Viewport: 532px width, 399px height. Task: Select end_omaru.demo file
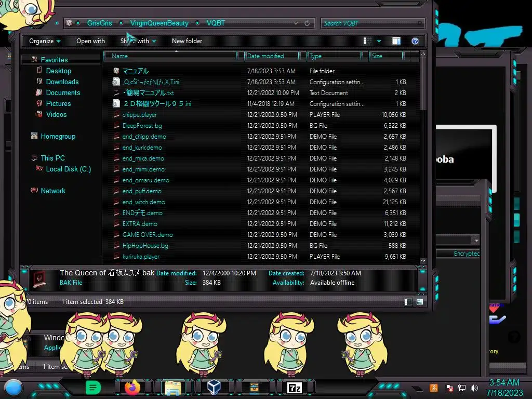point(146,180)
